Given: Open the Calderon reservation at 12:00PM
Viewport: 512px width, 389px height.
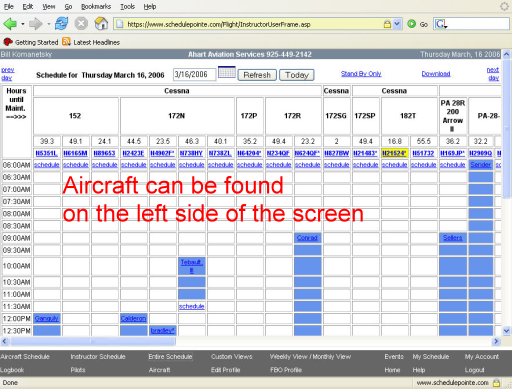Looking at the screenshot, I should (x=133, y=318).
